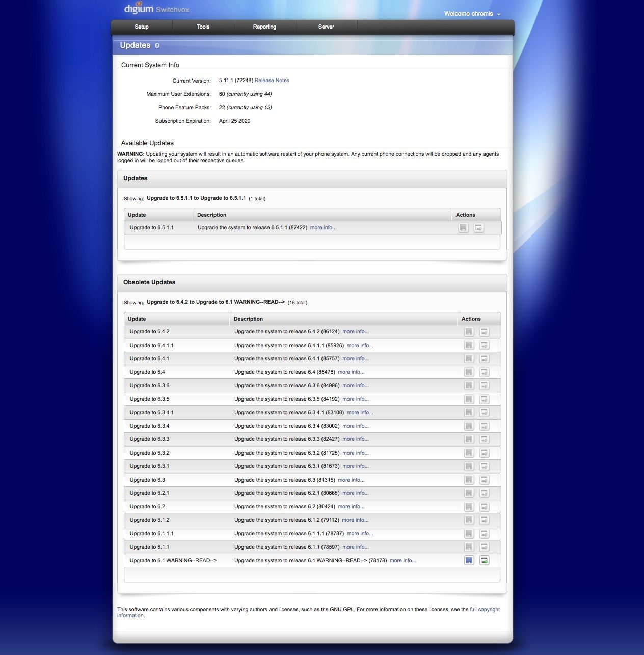Click the floppy disk icon for Upgrade to 6.3.5
Screen dimensions: 644x655
(x=469, y=399)
